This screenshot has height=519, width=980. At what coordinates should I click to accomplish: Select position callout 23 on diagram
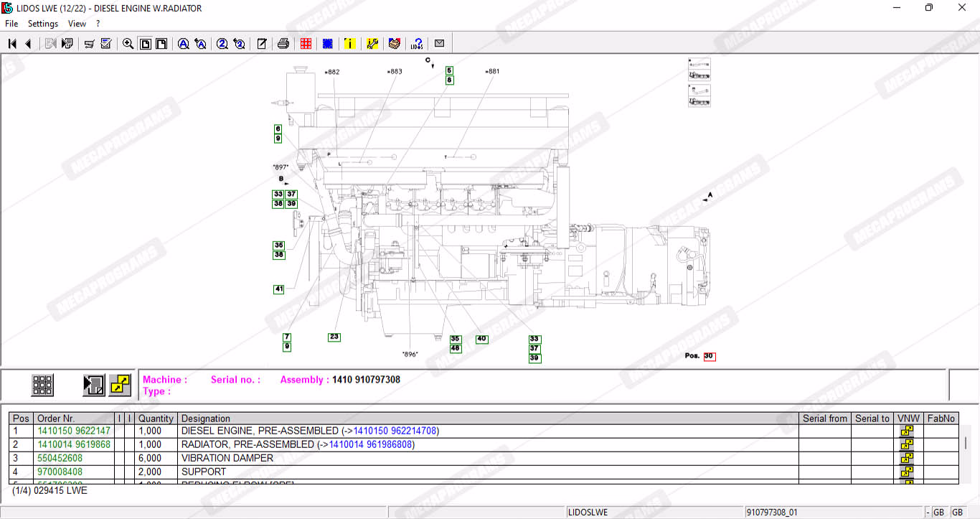[334, 337]
